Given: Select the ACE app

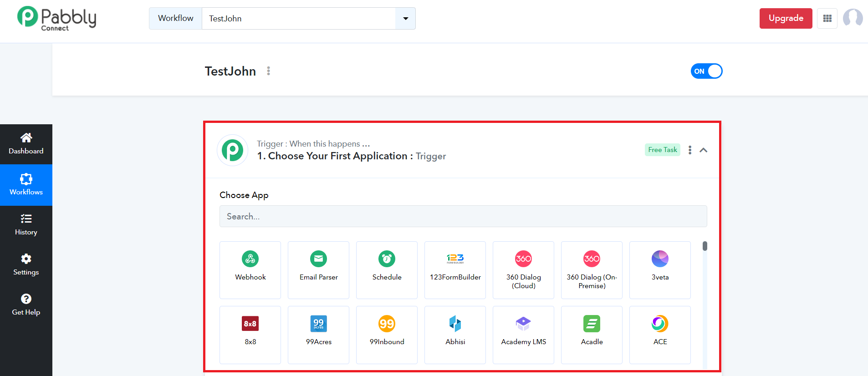Looking at the screenshot, I should click(660, 335).
